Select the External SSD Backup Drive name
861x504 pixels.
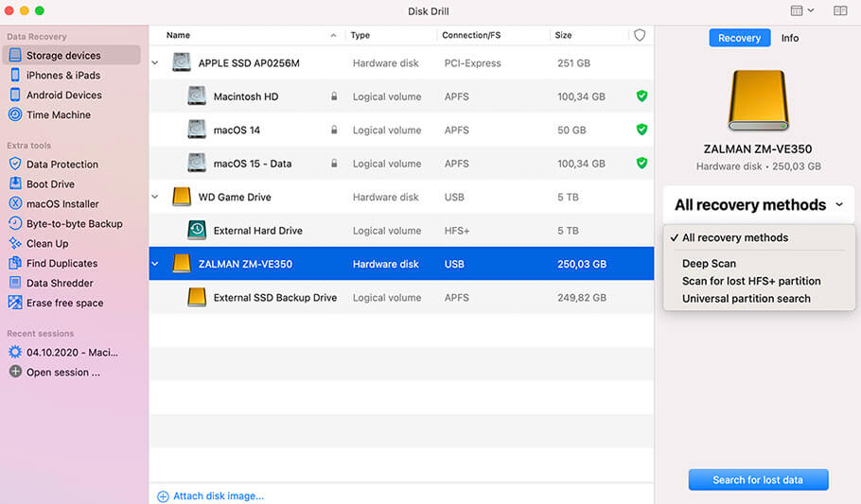click(275, 298)
